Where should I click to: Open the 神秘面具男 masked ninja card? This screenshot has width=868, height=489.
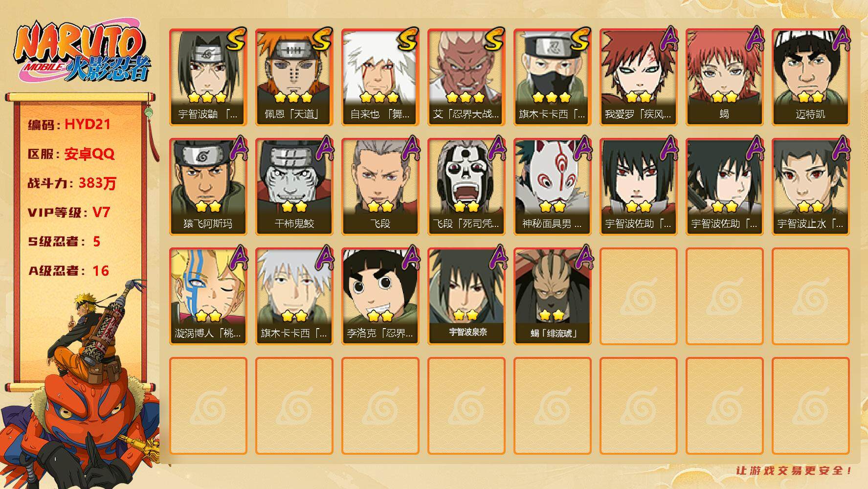pyautogui.click(x=553, y=187)
